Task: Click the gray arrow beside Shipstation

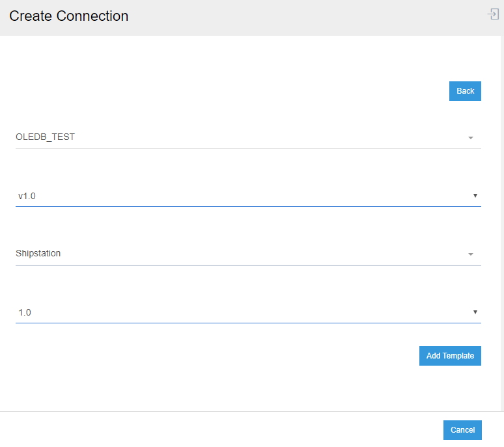Action: [470, 254]
